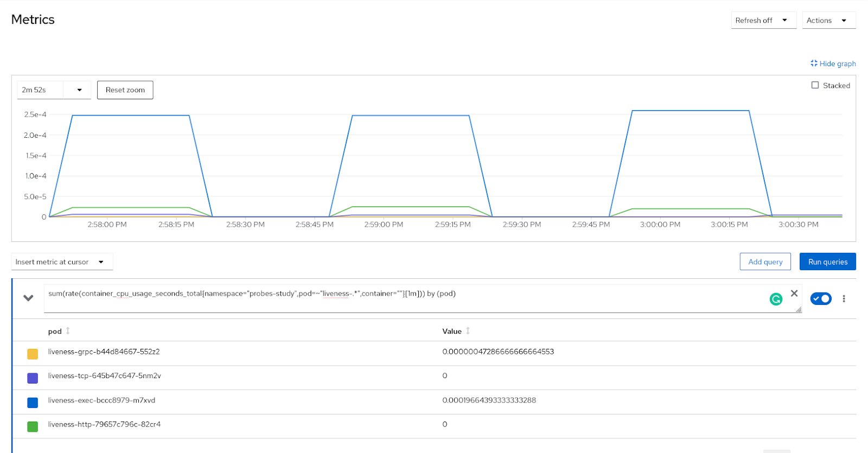This screenshot has height=453, width=868.
Task: Toggle the liveness-exec series blue swatch
Action: click(33, 403)
